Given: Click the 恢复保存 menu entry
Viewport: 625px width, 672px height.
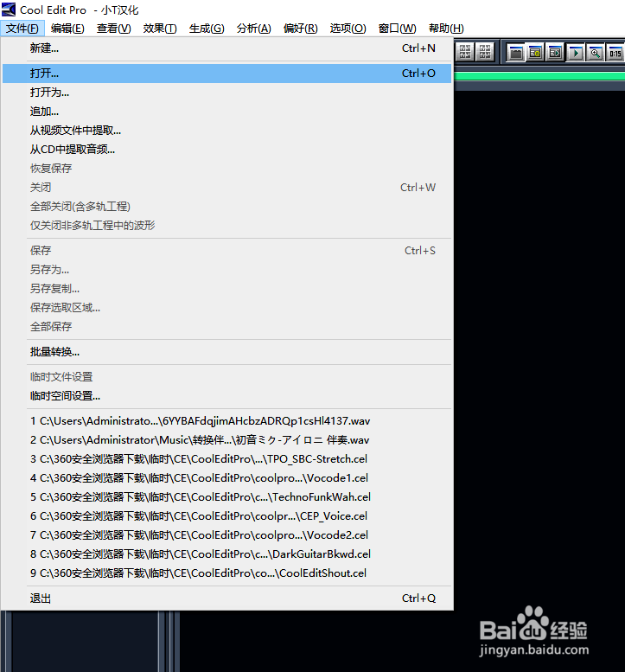Looking at the screenshot, I should tap(227, 169).
